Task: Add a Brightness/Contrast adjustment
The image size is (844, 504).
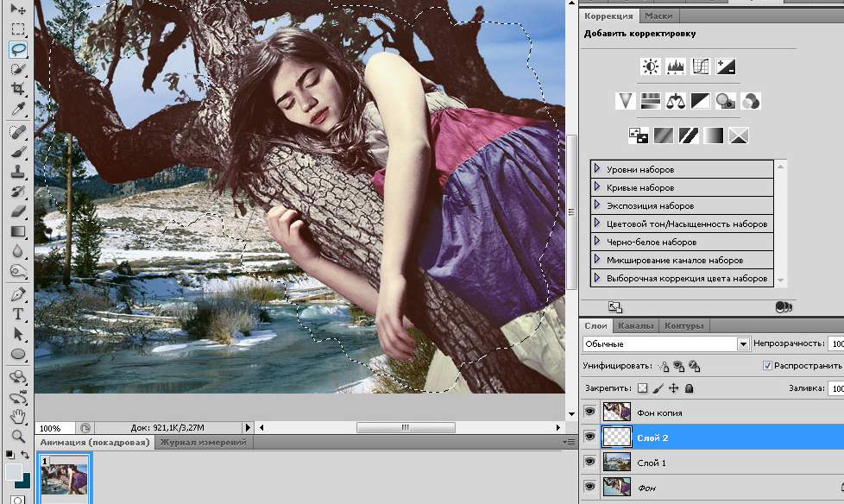Action: pos(650,66)
